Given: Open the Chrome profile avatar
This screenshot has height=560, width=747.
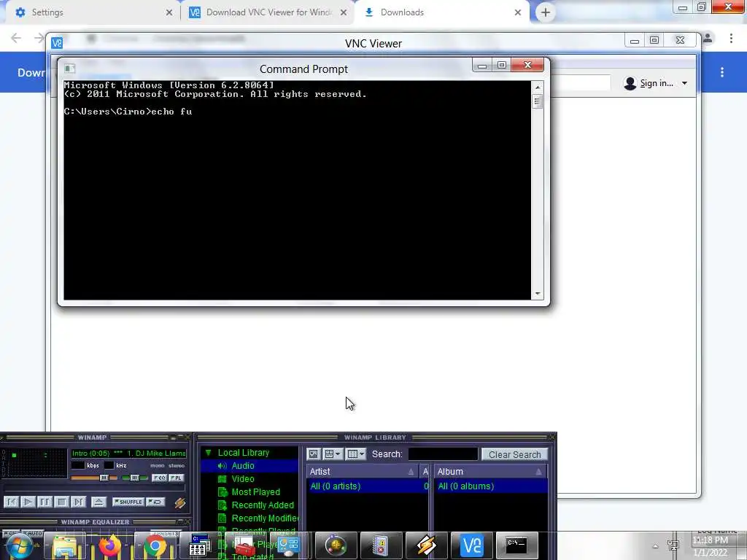Looking at the screenshot, I should 708,38.
